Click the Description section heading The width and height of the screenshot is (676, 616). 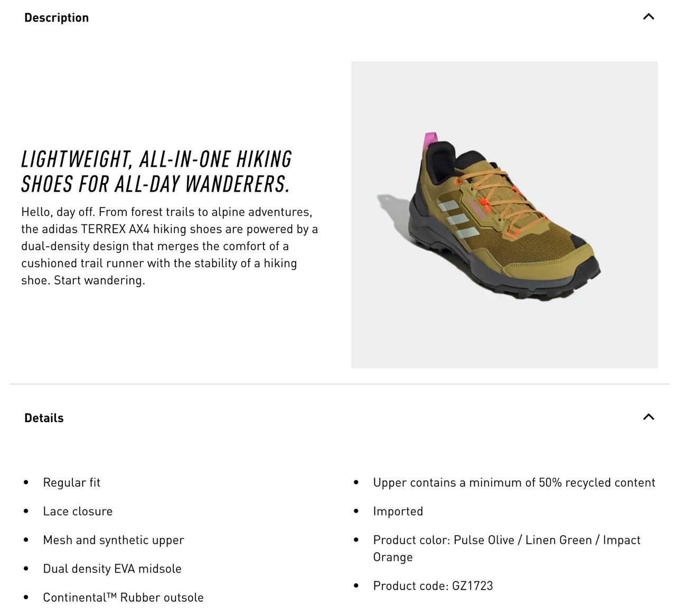tap(57, 17)
